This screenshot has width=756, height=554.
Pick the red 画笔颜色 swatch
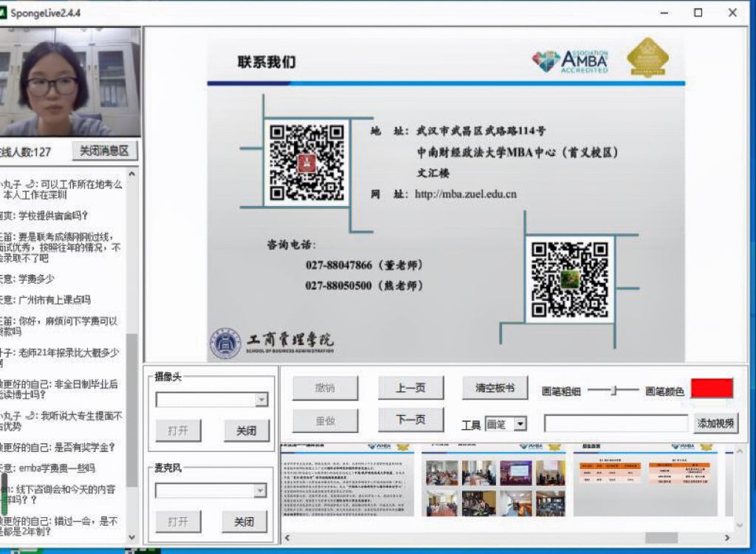click(x=712, y=389)
